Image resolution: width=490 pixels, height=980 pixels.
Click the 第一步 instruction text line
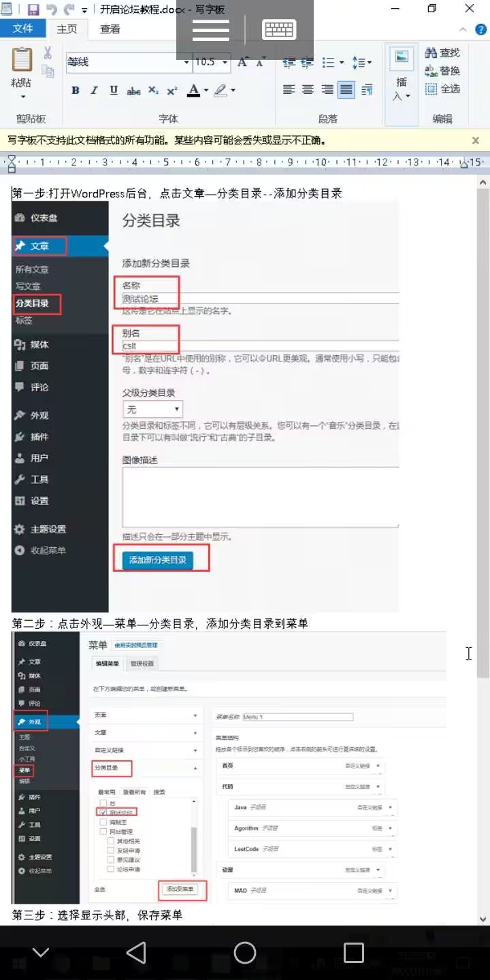177,193
